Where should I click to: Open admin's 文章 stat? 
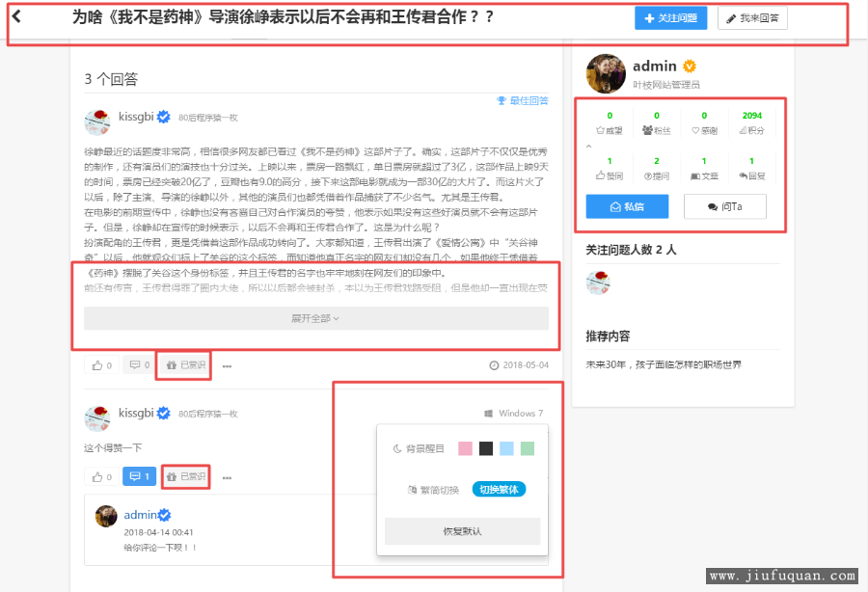704,168
